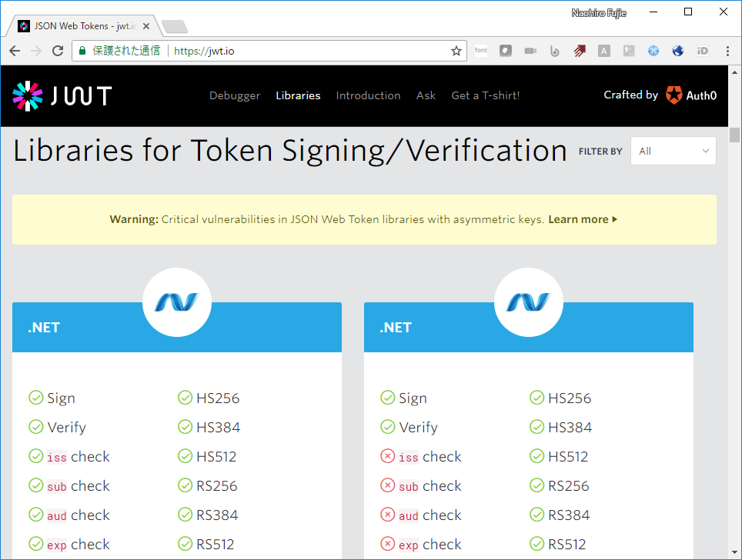Open the Ask link in navigation
This screenshot has width=742, height=560.
pyautogui.click(x=426, y=95)
